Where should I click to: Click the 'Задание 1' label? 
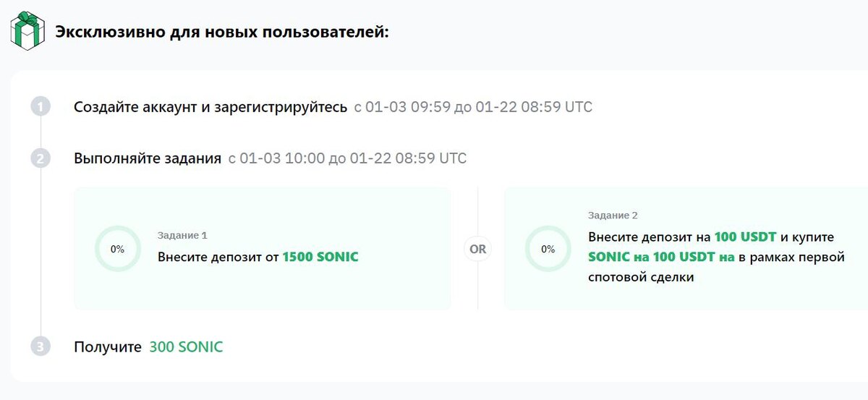pyautogui.click(x=182, y=235)
